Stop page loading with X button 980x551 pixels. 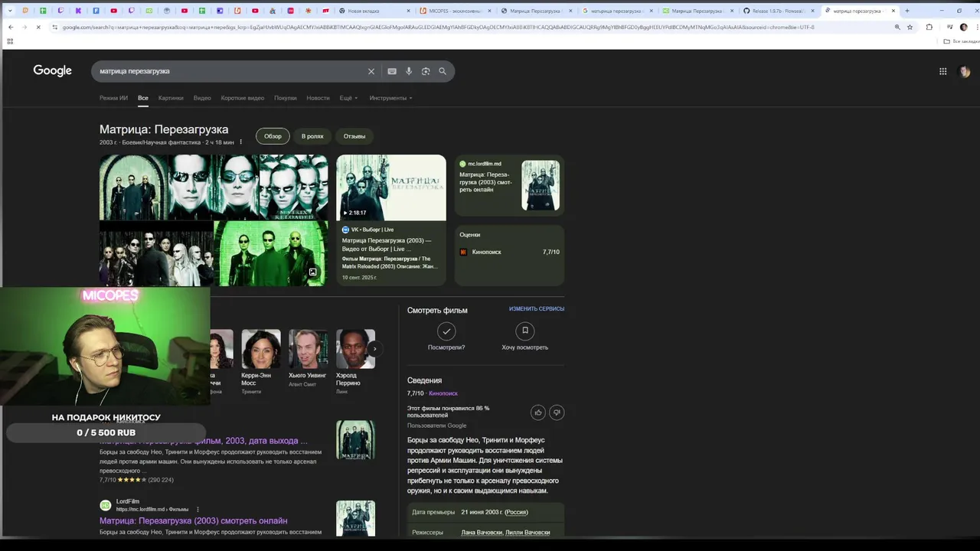coord(38,27)
